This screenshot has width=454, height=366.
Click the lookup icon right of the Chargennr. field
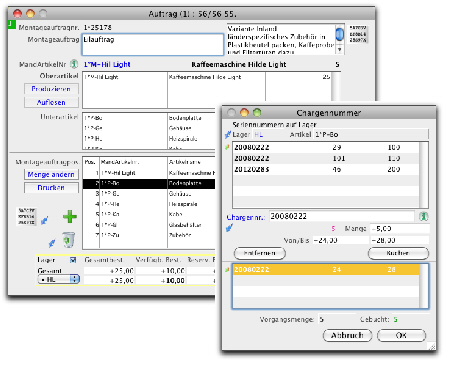coord(424,217)
